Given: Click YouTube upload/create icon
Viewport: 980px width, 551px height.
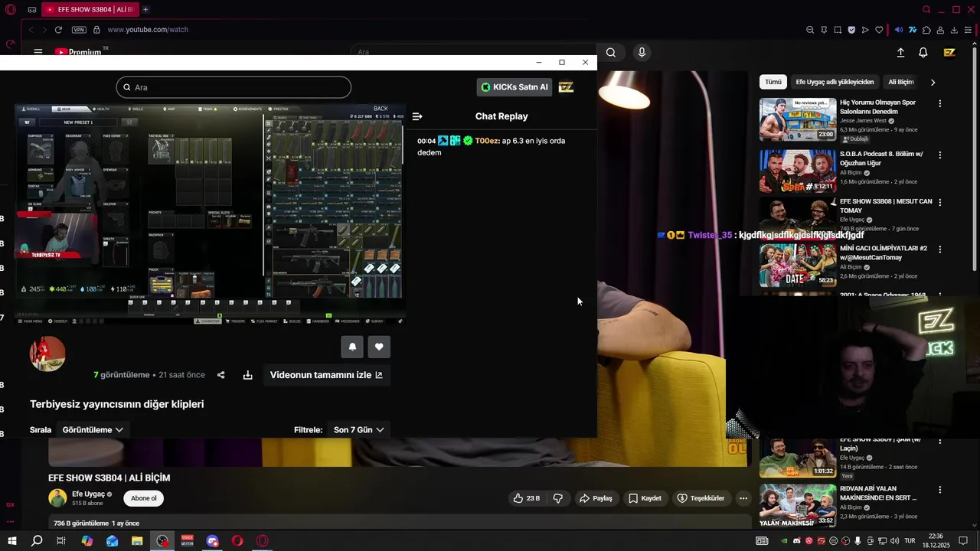Looking at the screenshot, I should tap(900, 52).
